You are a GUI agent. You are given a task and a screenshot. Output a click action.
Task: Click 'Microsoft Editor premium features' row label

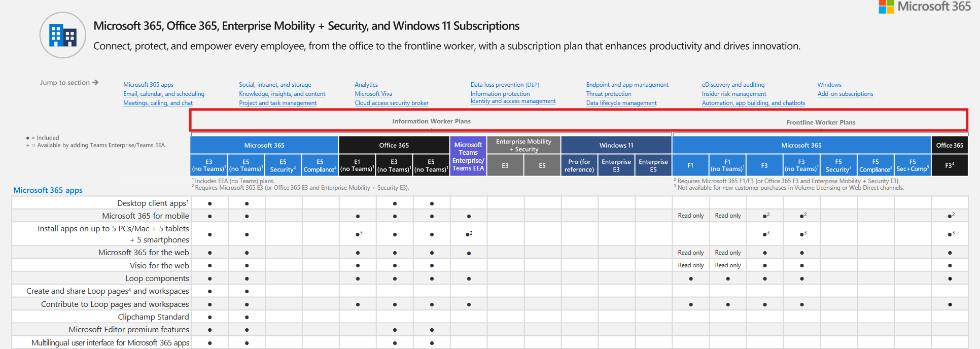point(129,330)
